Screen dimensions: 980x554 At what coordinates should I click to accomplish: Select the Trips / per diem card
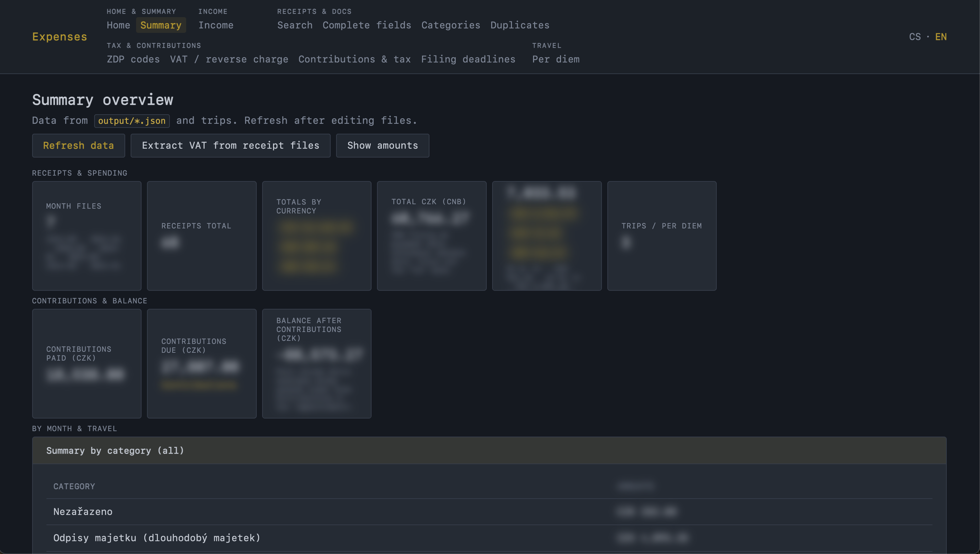coord(662,236)
